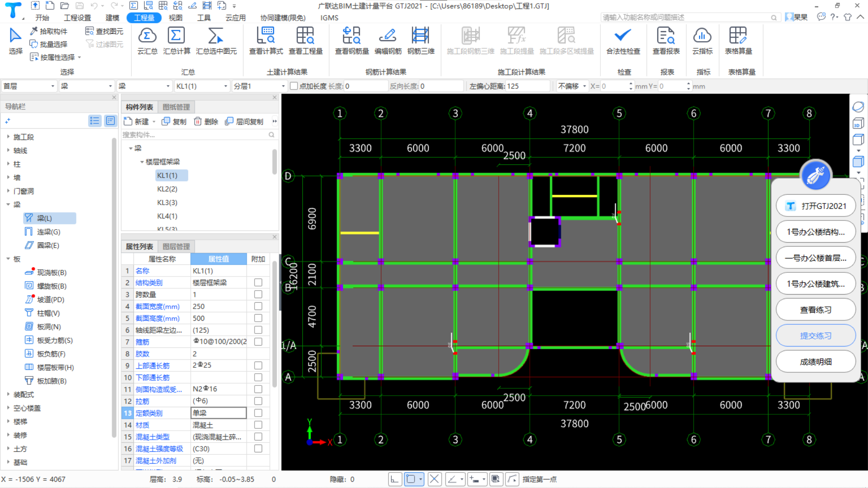Screen dimensions: 868x488
Task: Click the blue floating wrench assistant icon
Action: [x=816, y=175]
